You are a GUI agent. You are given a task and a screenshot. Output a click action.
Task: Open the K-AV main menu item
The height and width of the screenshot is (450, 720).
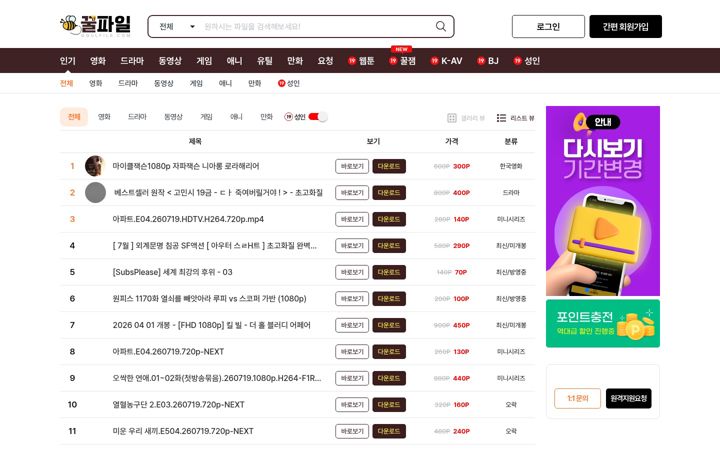pyautogui.click(x=446, y=61)
